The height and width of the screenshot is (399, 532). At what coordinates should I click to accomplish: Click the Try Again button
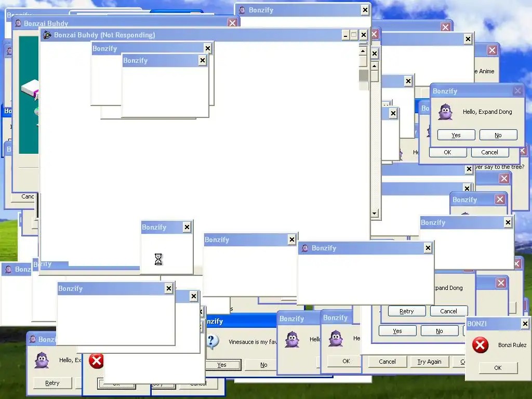(x=429, y=362)
